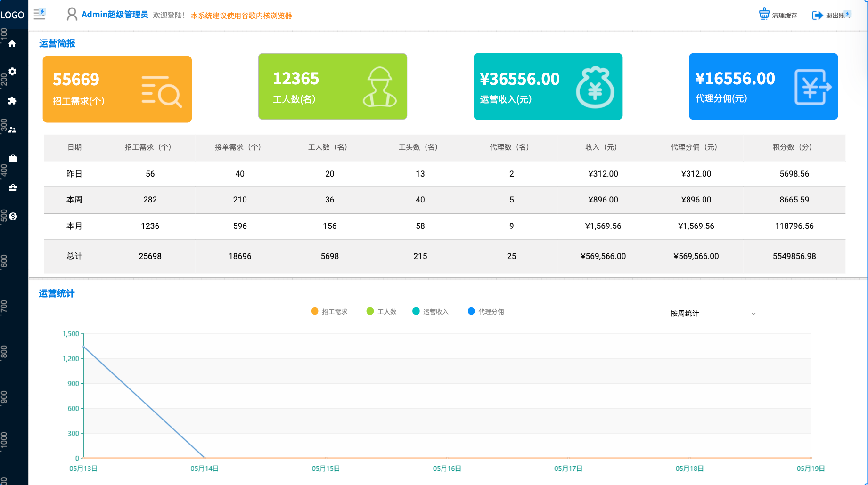Image resolution: width=868 pixels, height=485 pixels.
Task: Click the 运营统计 section heading
Action: (57, 293)
